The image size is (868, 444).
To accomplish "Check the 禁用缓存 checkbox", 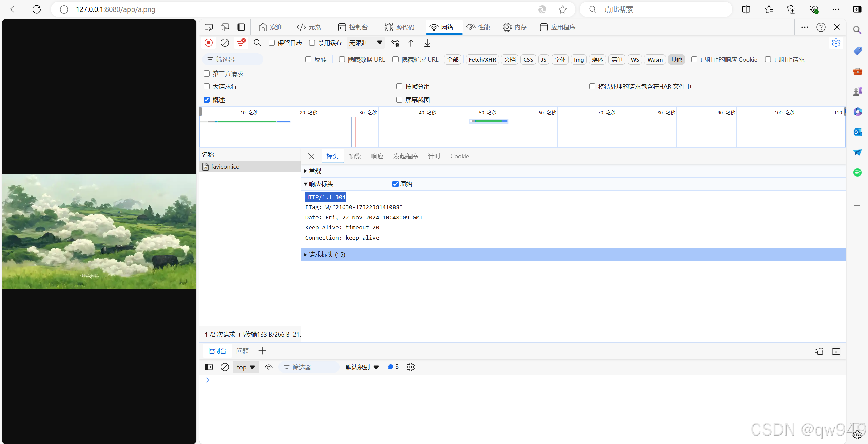I will [312, 43].
